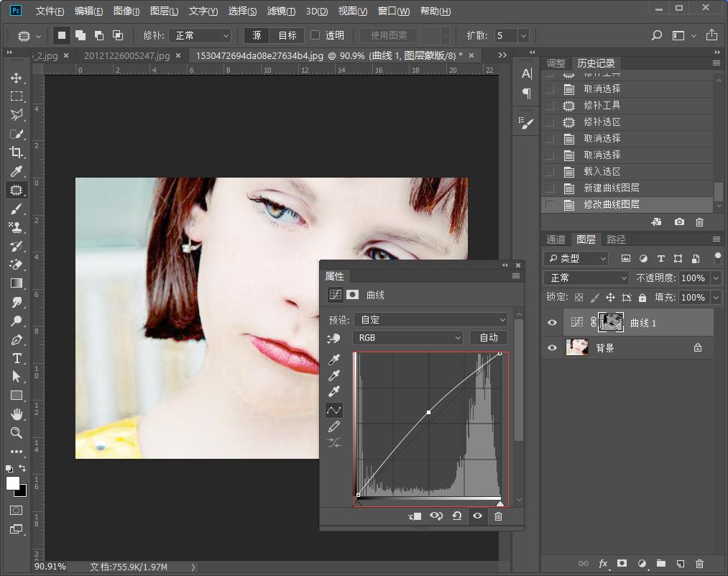
Task: Click the reset adjustment icon in Properties
Action: point(456,516)
